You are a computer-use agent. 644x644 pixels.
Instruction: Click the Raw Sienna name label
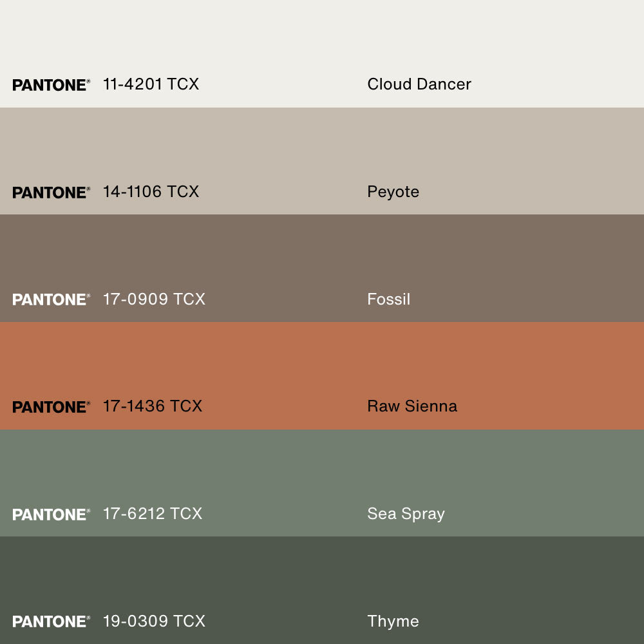click(x=412, y=406)
